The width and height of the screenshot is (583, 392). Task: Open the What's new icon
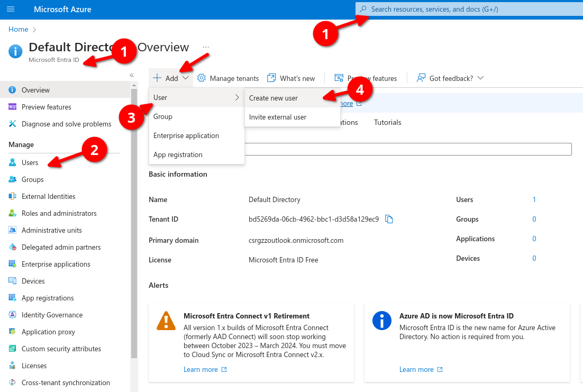(271, 78)
